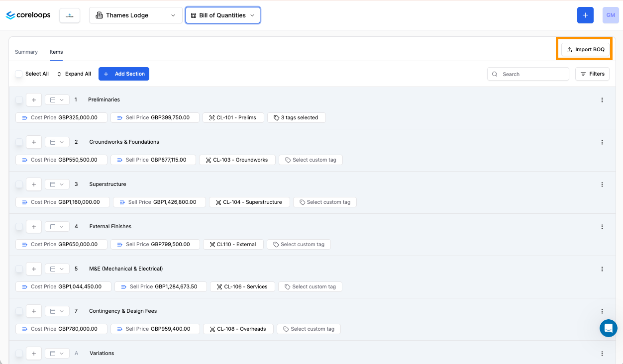Click Sell Price GBP1,284,673.50 field
This screenshot has width=623, height=364.
161,287
